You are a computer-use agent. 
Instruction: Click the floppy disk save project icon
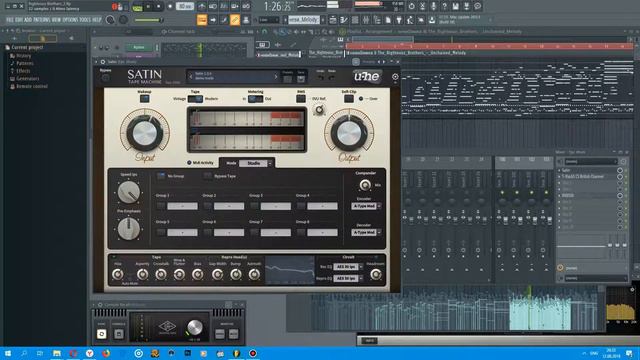point(456,7)
